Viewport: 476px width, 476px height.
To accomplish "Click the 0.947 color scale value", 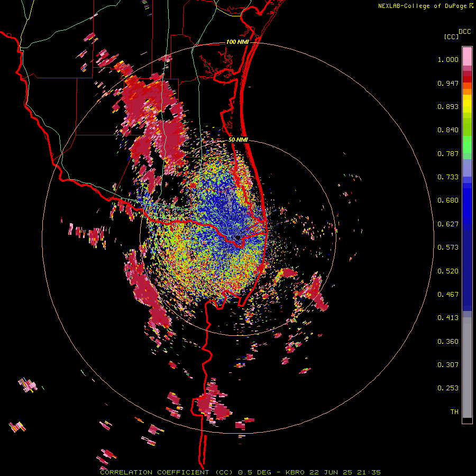I will pyautogui.click(x=448, y=83).
